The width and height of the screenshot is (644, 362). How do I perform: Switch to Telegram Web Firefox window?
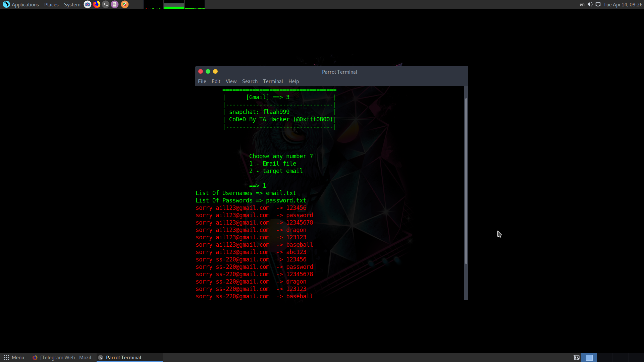coord(64,358)
